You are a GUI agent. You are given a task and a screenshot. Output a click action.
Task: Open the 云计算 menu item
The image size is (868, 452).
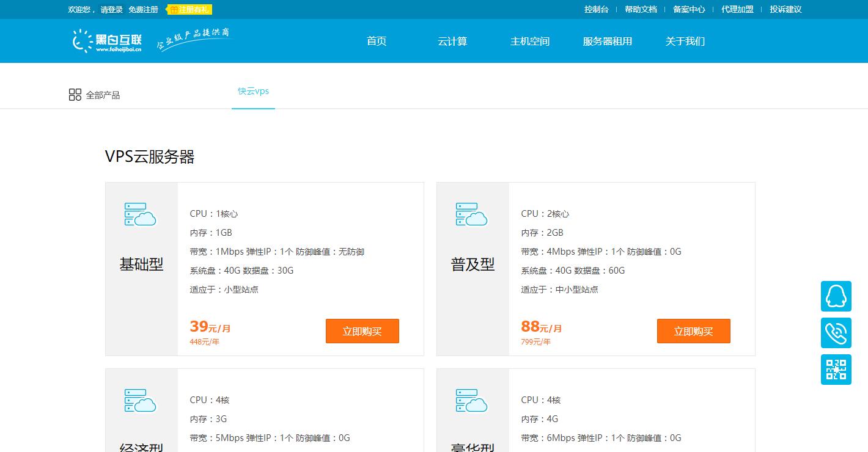coord(453,41)
